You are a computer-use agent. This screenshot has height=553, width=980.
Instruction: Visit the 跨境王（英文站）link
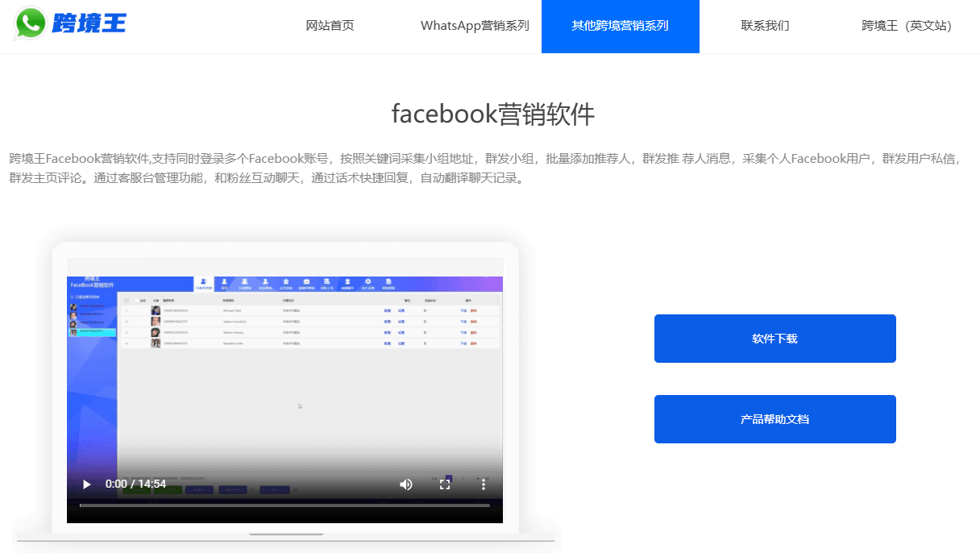[x=905, y=26]
